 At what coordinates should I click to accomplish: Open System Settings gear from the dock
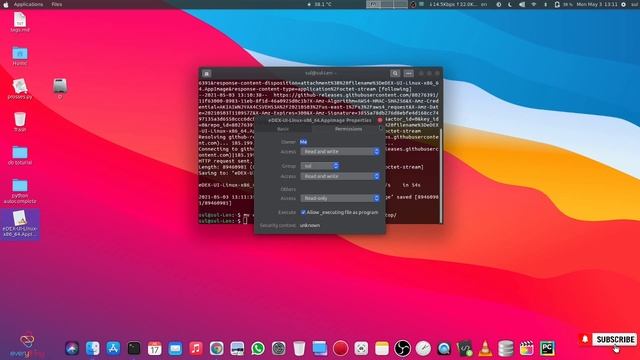point(279,348)
